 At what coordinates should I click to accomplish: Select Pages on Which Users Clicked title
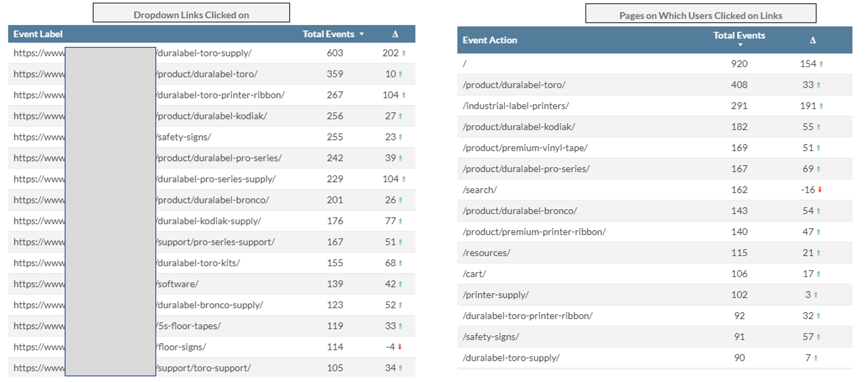pyautogui.click(x=700, y=14)
